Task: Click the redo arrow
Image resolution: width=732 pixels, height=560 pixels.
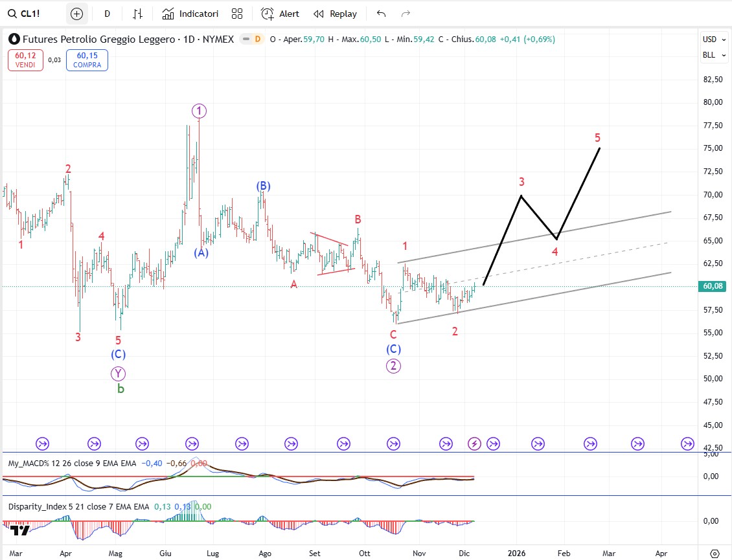Action: (x=406, y=14)
